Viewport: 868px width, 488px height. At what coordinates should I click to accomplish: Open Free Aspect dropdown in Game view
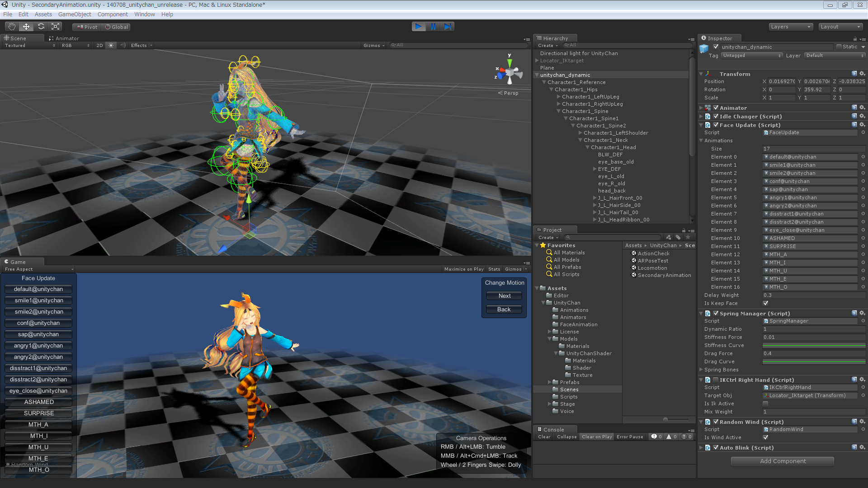39,269
